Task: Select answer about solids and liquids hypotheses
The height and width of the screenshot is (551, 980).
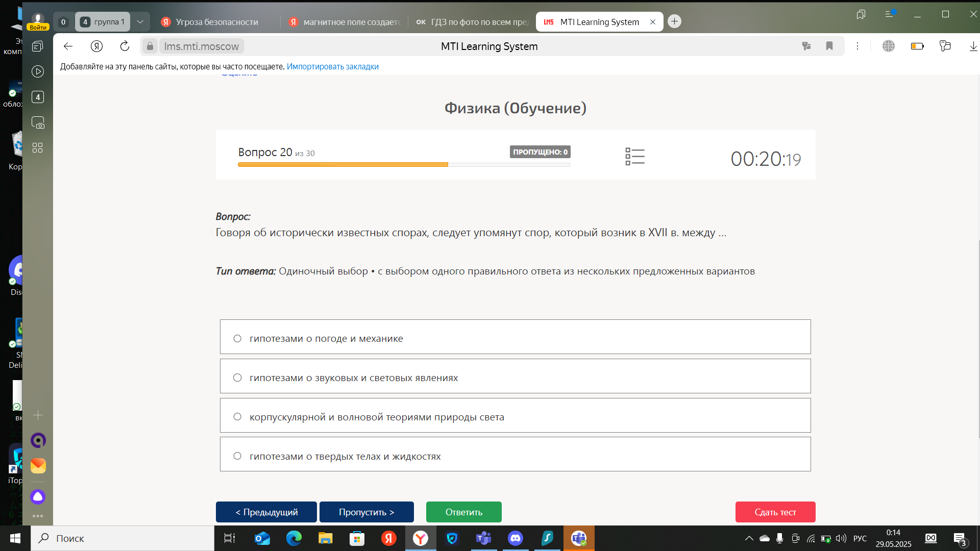Action: (515, 454)
